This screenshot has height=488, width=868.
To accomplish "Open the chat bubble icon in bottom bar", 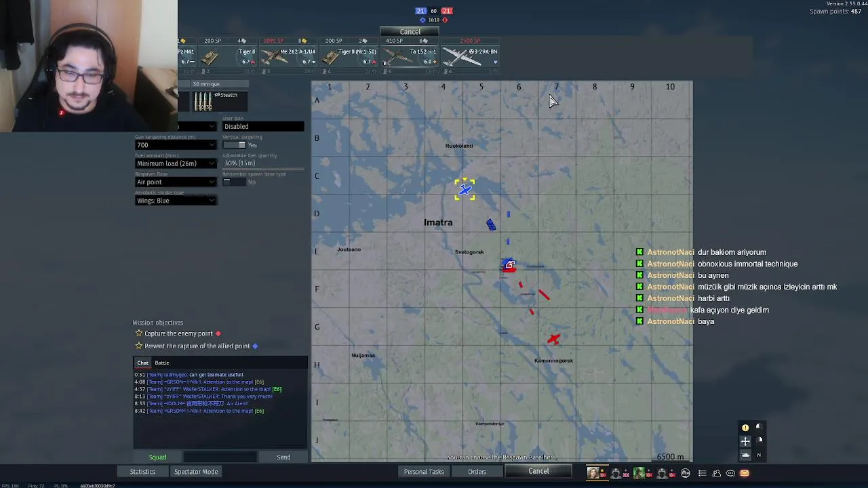I will tap(730, 473).
